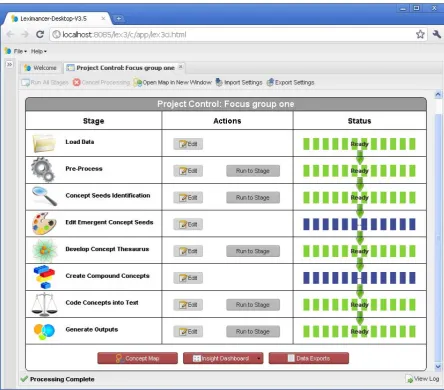
Task: Run to the Pre-Process stage
Action: (x=253, y=171)
